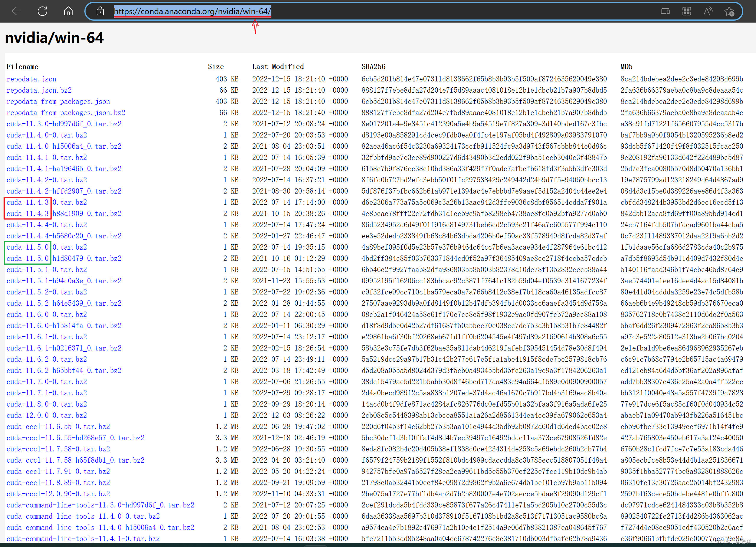Screen dimensions: 756x547
Task: Download cuda-11.4.0-0.tar.bz2
Action: pyautogui.click(x=47, y=135)
